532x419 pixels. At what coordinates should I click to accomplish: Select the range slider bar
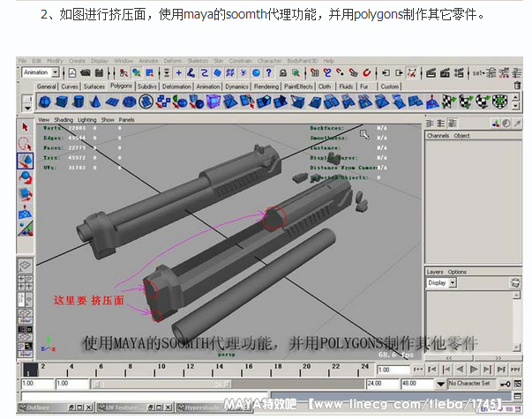[x=161, y=384]
